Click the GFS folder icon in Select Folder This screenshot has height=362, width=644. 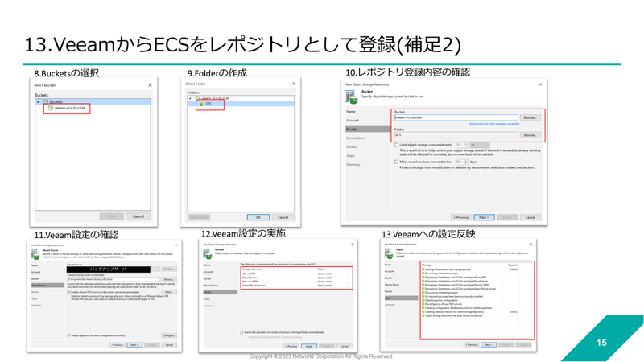point(202,104)
